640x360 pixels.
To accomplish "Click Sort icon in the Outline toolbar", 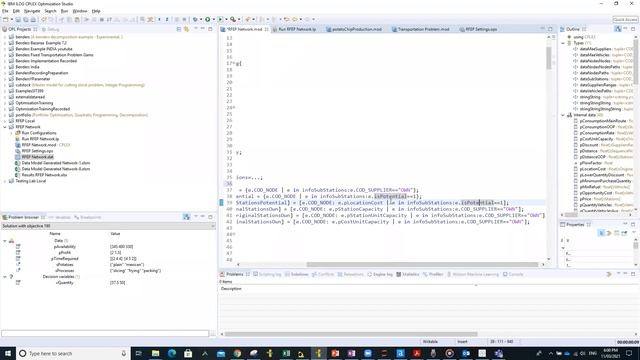I will coord(618,29).
